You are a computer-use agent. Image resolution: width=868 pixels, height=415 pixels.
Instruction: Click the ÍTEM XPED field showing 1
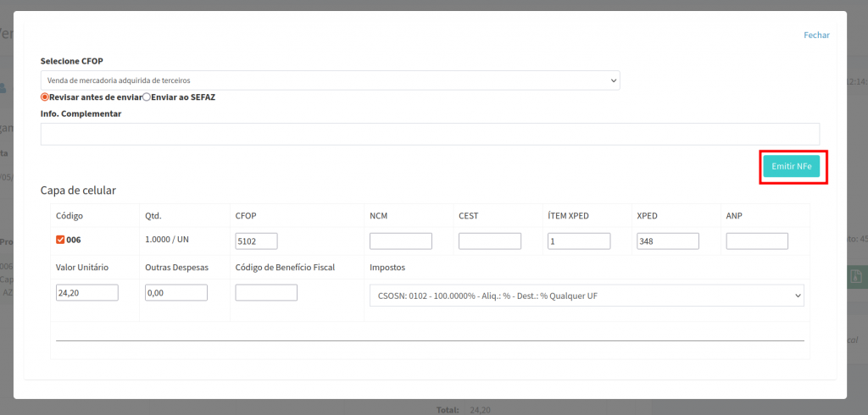(578, 241)
